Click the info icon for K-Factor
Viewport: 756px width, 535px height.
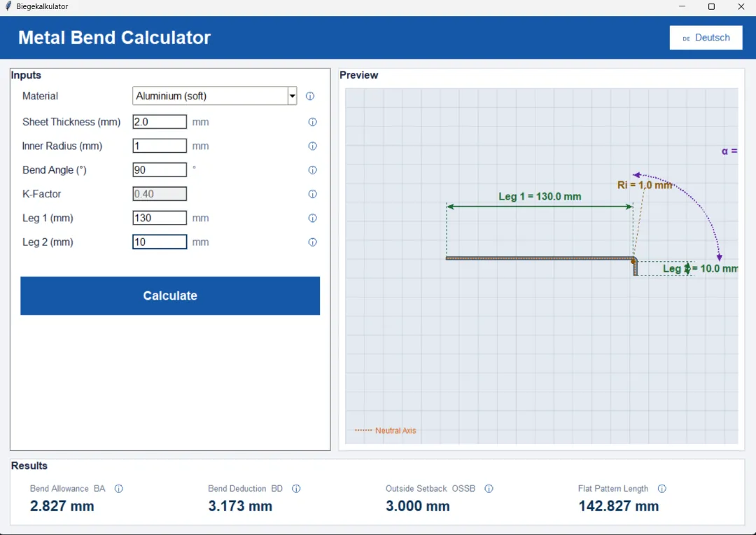click(312, 194)
